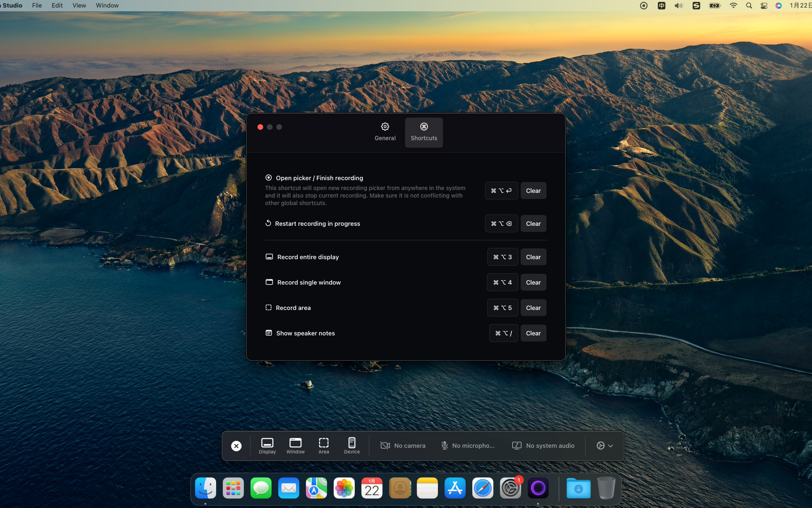Select Display capture mode in picker
812x508 pixels.
click(x=267, y=445)
